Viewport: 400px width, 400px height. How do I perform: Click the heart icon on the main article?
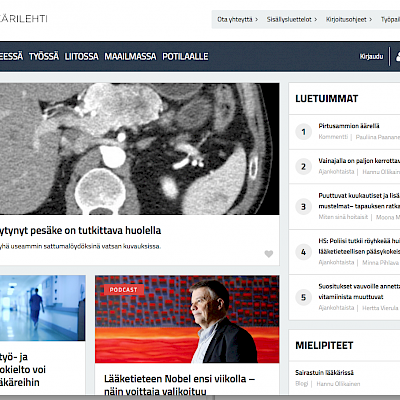point(269,254)
